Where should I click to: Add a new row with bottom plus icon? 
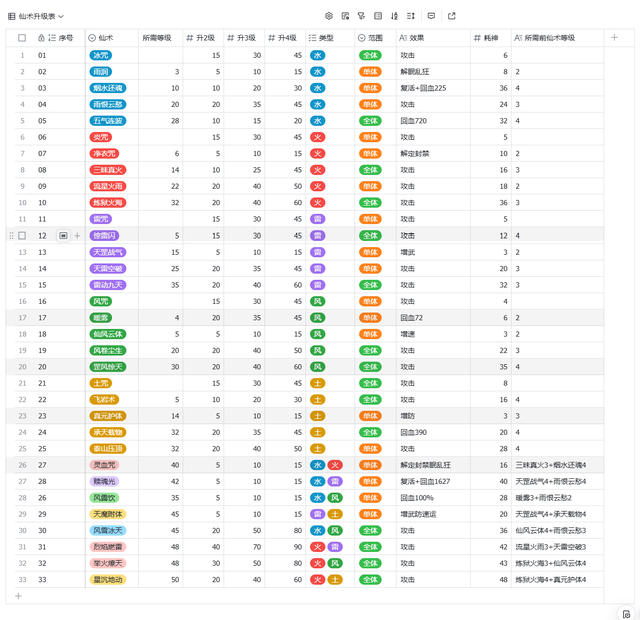pos(18,596)
